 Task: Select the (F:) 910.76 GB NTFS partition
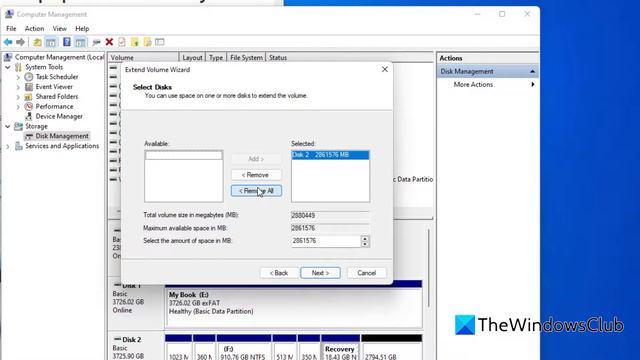(244, 348)
